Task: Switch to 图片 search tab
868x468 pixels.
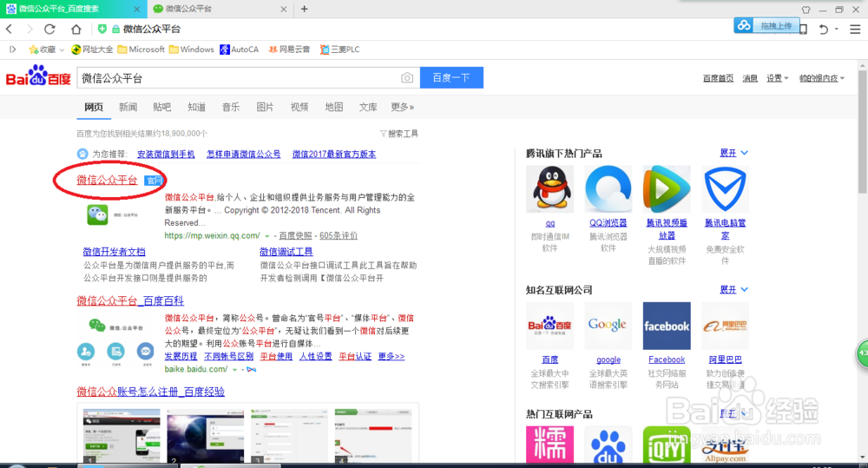Action: (x=265, y=107)
